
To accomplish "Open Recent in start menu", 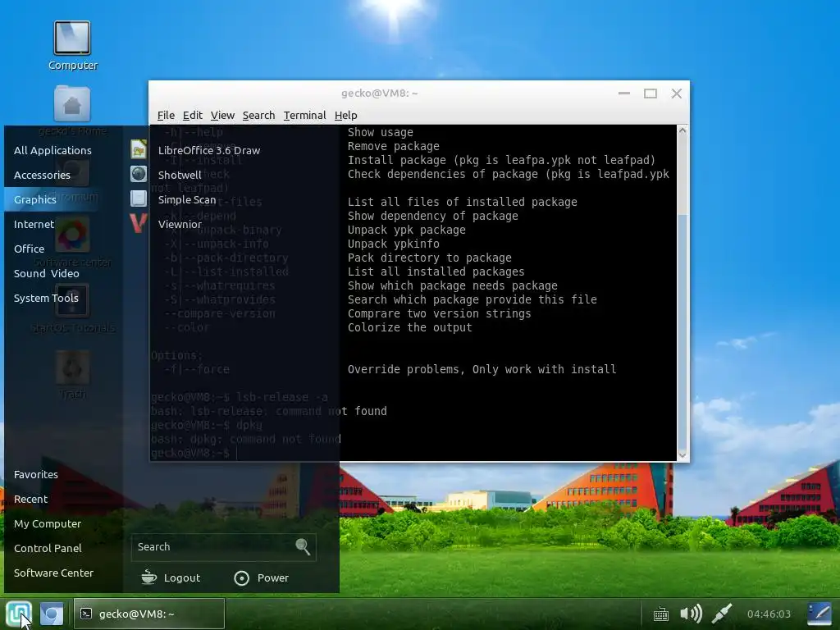I will tap(30, 500).
